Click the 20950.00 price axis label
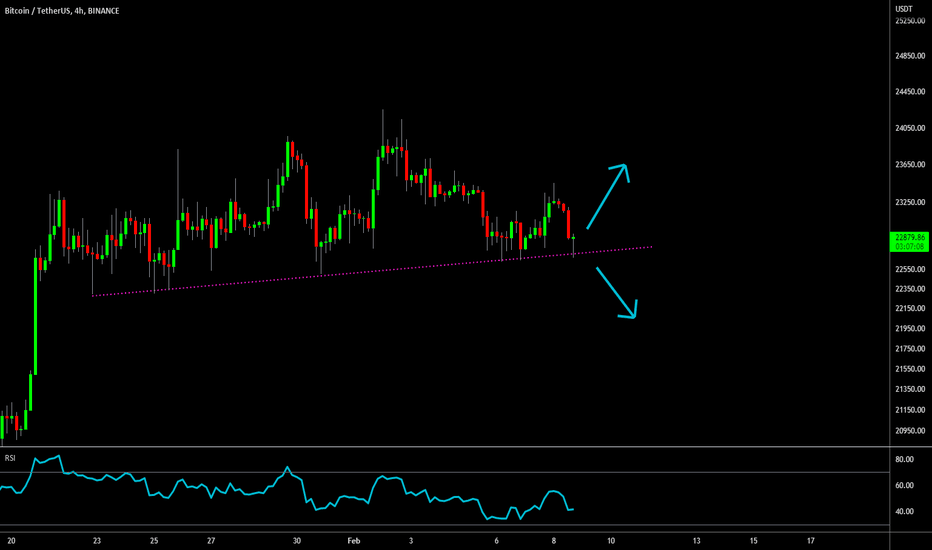The height and width of the screenshot is (550, 932). pos(910,431)
